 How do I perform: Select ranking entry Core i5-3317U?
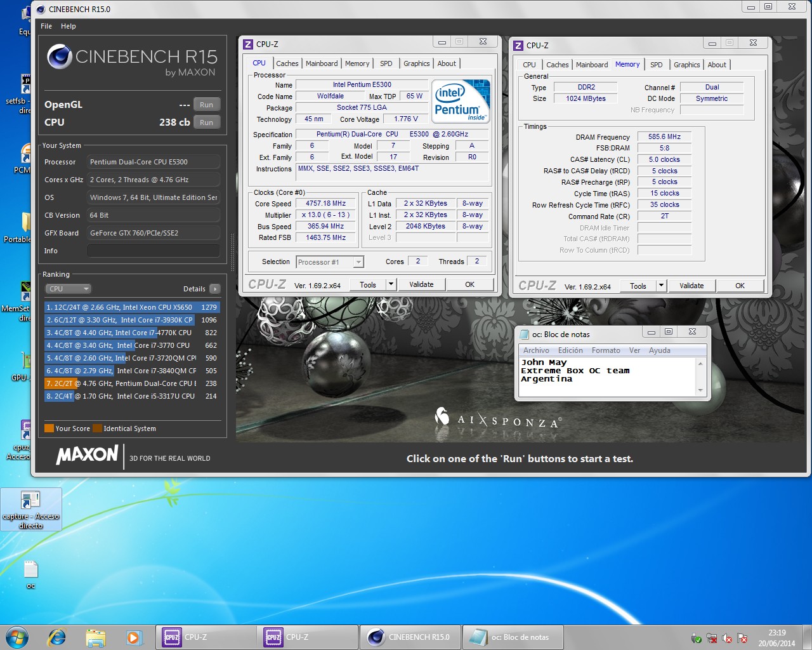point(132,396)
